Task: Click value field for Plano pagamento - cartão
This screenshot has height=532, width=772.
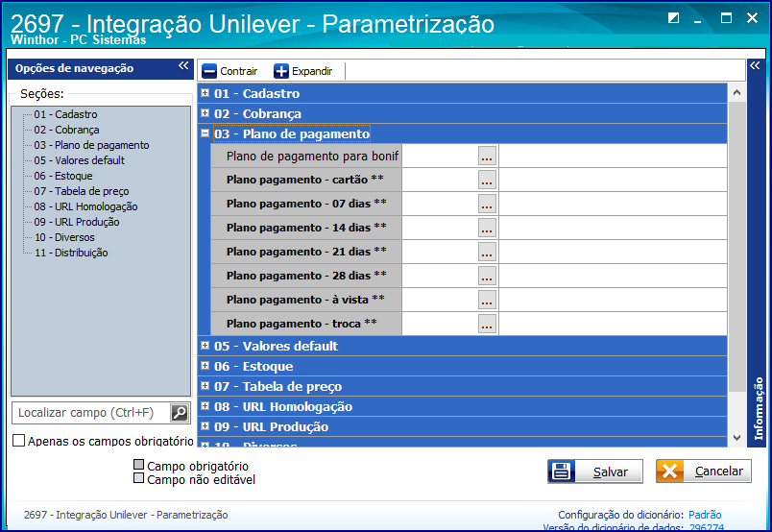Action: [x=440, y=180]
